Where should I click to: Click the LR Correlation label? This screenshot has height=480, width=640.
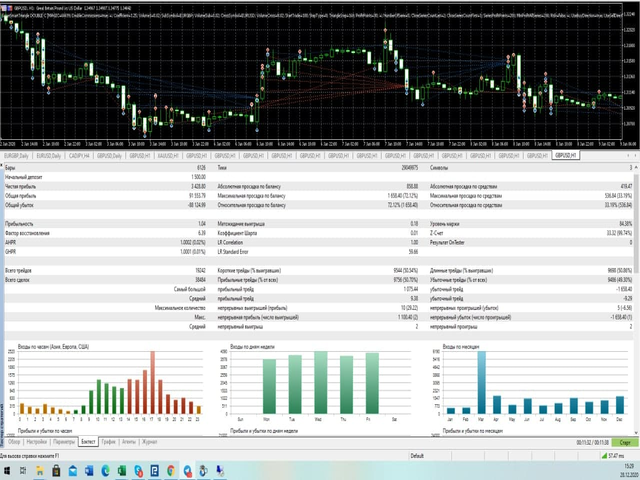point(230,242)
